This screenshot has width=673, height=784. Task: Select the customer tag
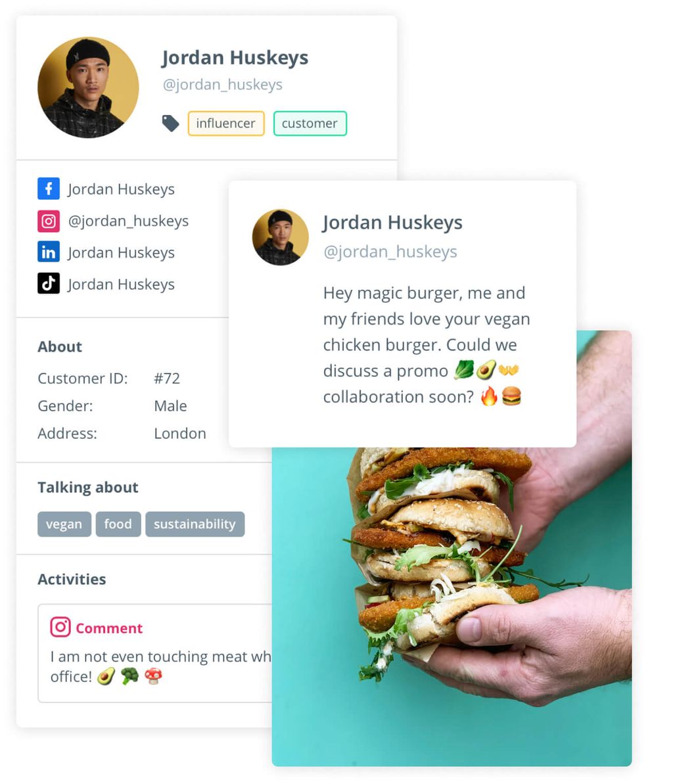[x=310, y=124]
